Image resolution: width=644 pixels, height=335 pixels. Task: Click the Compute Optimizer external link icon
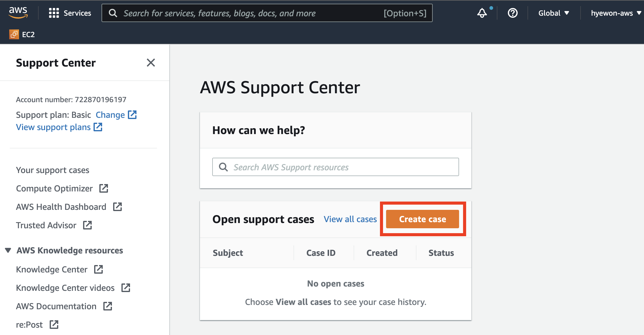tap(104, 188)
